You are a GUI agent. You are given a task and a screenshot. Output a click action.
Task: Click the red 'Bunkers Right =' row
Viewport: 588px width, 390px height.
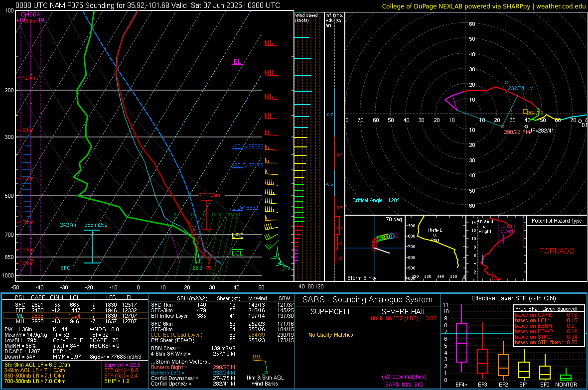pos(193,367)
